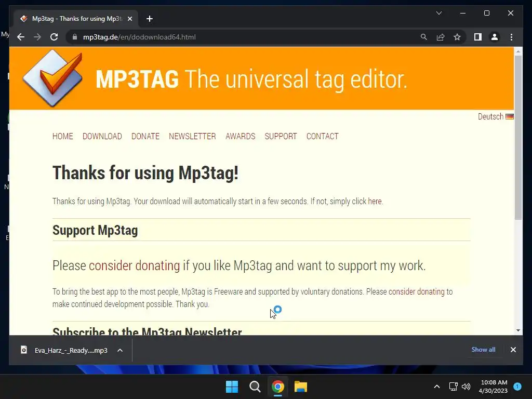Click the volume speaker tray icon

[x=466, y=387]
